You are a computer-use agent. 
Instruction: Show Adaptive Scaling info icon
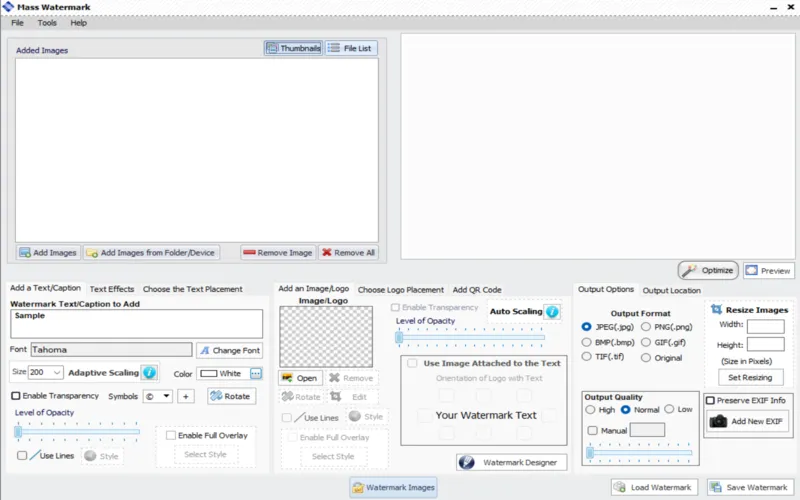(149, 372)
